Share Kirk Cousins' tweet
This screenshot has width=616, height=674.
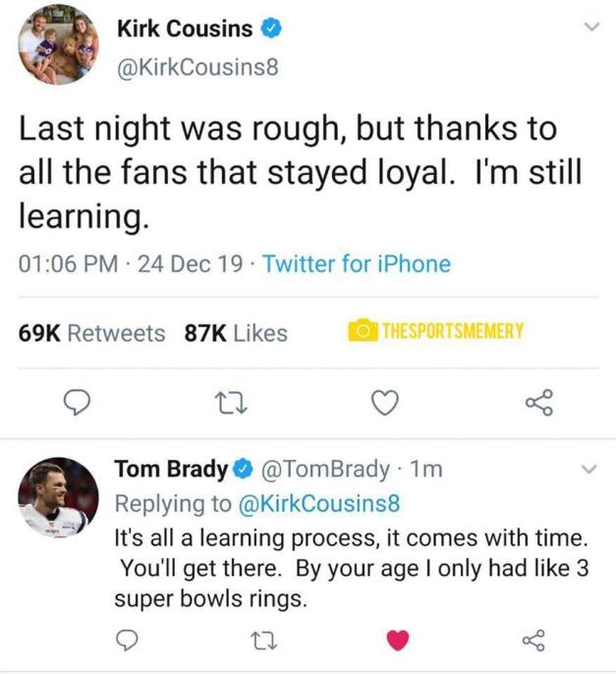click(x=539, y=403)
